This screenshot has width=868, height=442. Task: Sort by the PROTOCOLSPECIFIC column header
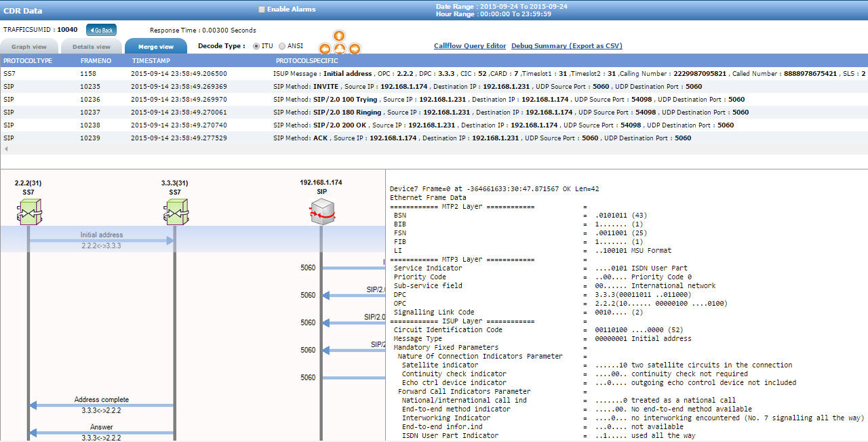point(306,61)
